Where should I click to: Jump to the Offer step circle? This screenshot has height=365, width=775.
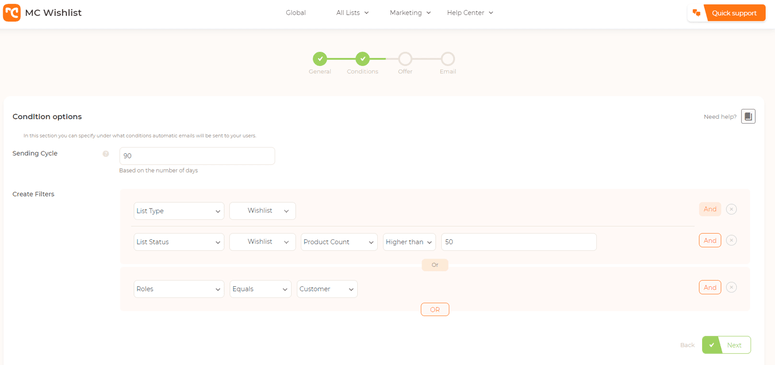coord(405,59)
